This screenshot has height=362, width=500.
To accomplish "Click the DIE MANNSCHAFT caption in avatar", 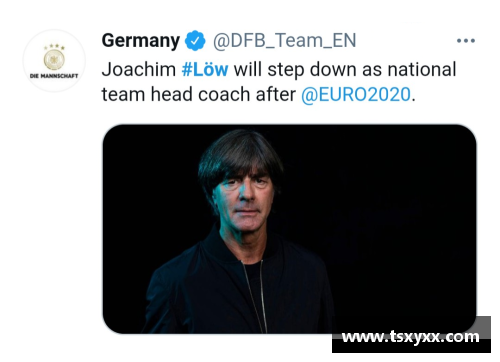I will coord(54,76).
